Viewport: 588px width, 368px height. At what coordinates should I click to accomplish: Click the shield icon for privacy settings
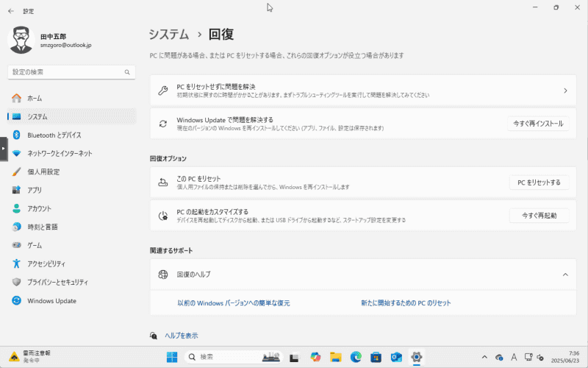coord(16,283)
